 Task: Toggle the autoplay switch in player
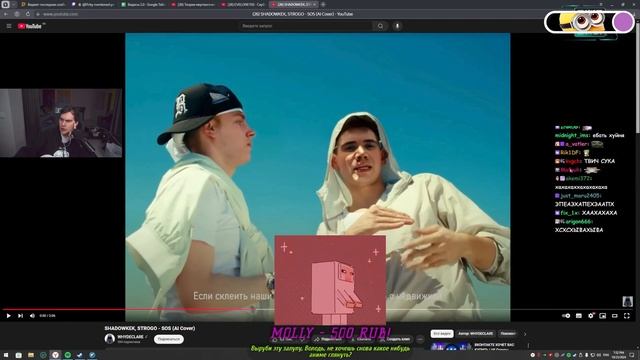pyautogui.click(x=566, y=316)
